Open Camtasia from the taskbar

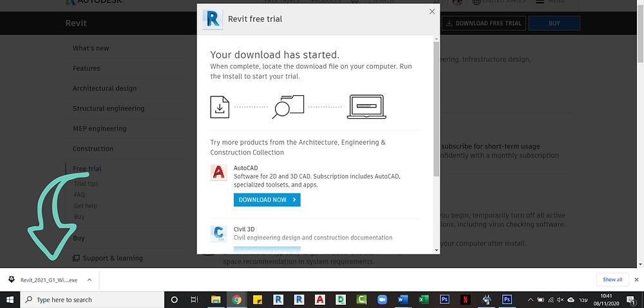[x=361, y=300]
